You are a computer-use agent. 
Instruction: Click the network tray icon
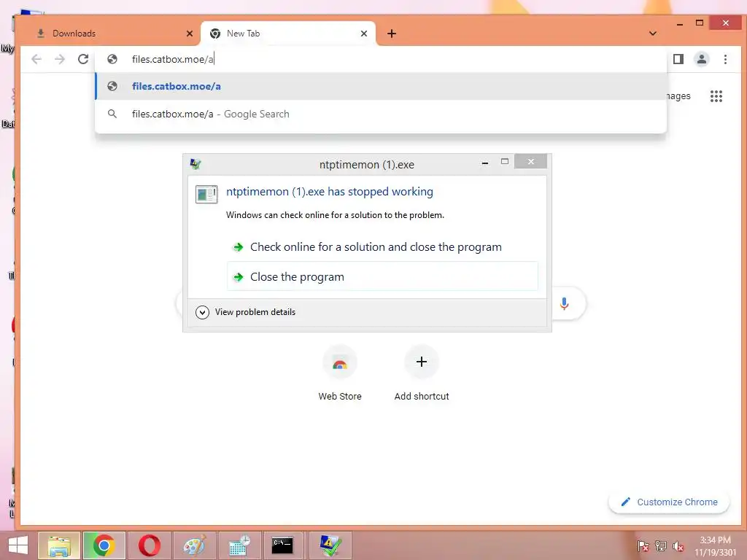click(661, 545)
